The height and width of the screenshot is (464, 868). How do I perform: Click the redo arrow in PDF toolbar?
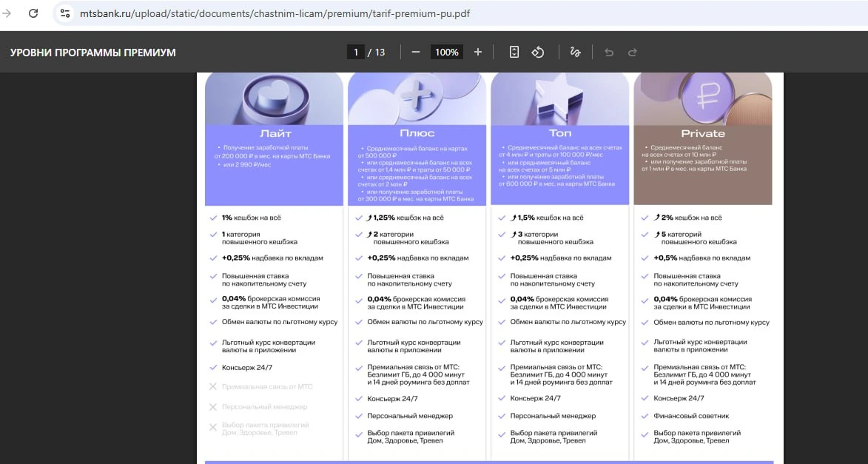632,52
